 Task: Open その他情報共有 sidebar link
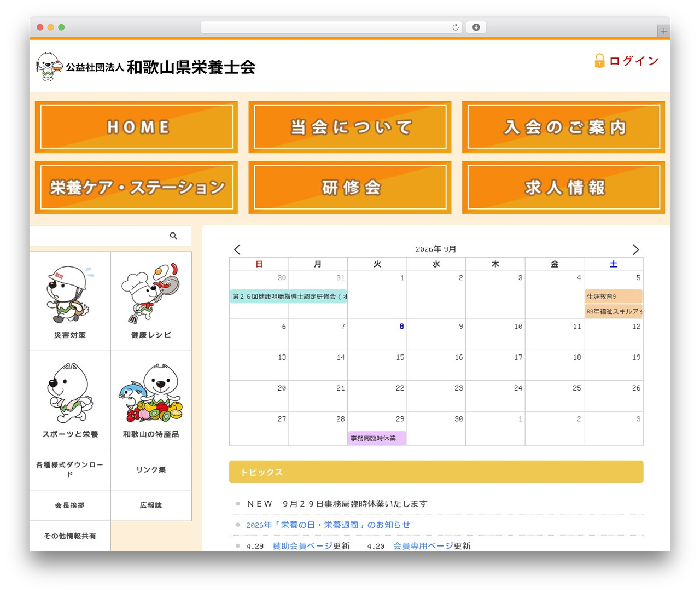click(71, 536)
